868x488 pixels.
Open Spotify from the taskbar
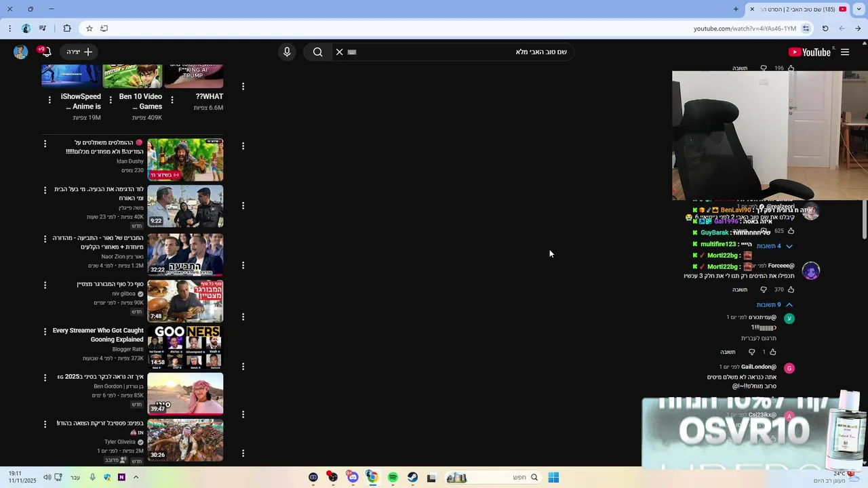[x=393, y=477]
